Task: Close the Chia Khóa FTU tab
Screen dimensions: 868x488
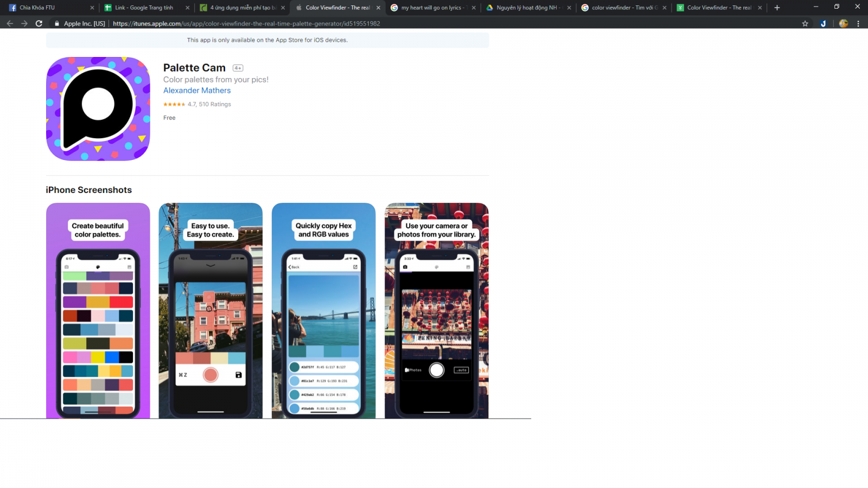Action: (92, 8)
